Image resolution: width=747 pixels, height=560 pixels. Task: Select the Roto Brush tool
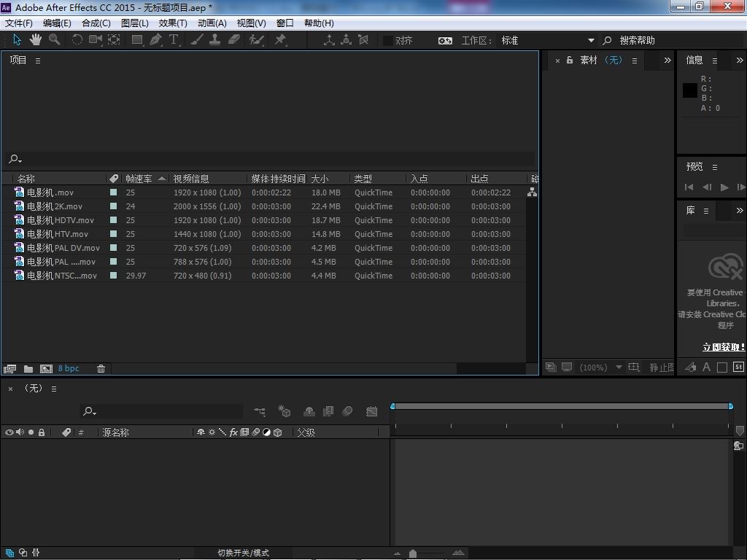pos(256,40)
